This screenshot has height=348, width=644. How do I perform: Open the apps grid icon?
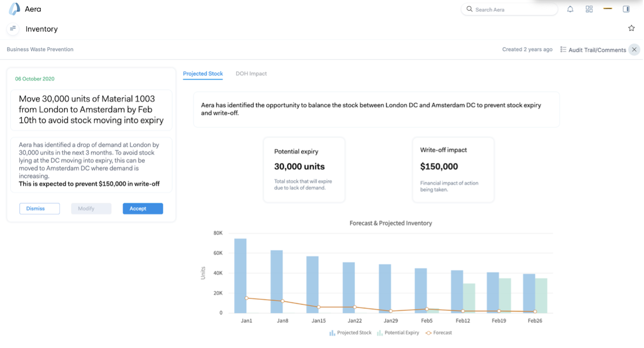click(589, 9)
